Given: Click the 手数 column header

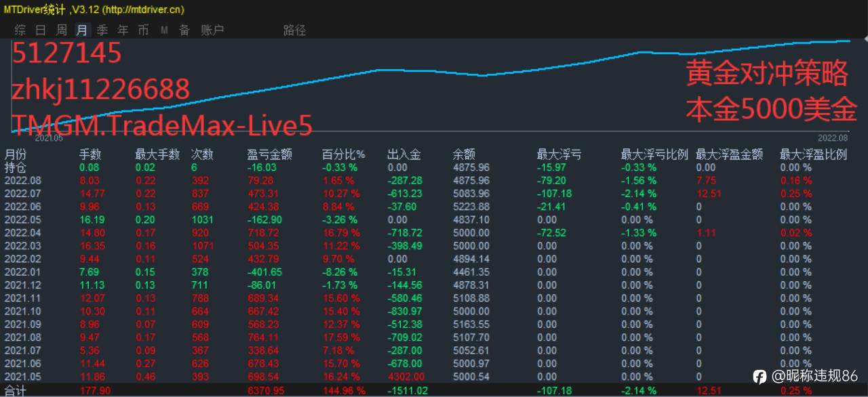Looking at the screenshot, I should (x=90, y=154).
